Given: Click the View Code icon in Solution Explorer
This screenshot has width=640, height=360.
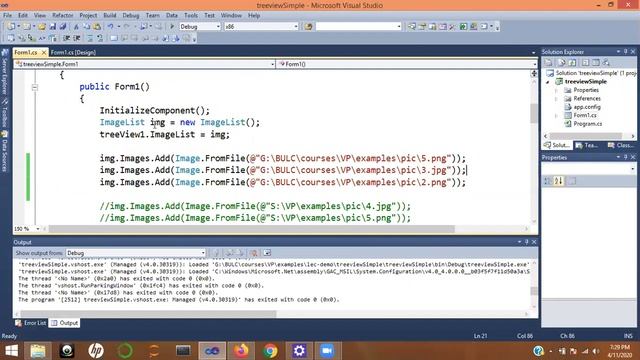Looking at the screenshot, I should point(585,62).
